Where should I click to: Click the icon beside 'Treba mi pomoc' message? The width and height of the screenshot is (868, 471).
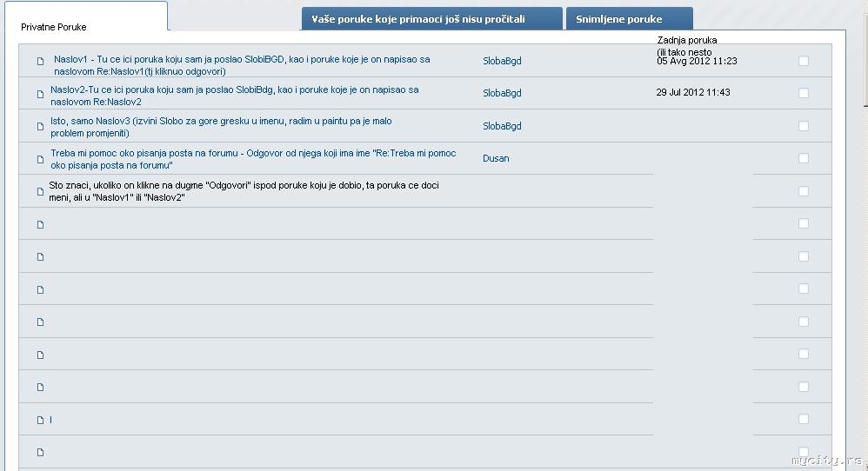[40, 159]
